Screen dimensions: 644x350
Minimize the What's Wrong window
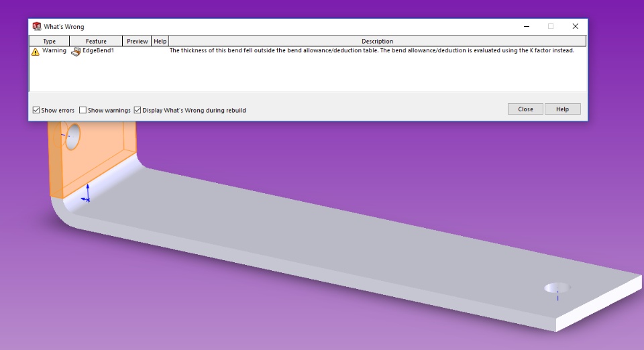point(527,26)
